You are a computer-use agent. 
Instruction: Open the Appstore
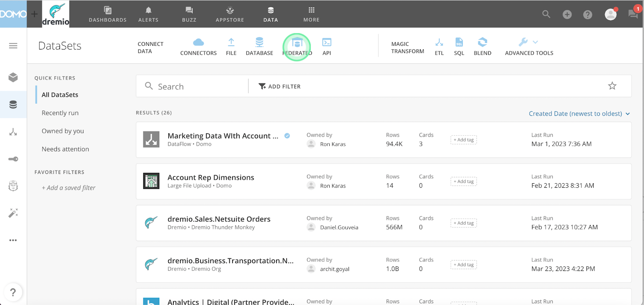pos(230,14)
